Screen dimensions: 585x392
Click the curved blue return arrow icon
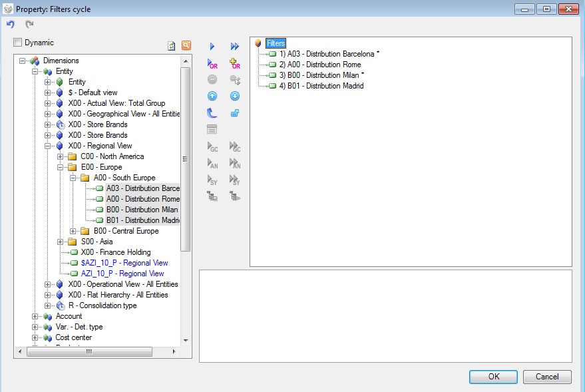click(212, 112)
